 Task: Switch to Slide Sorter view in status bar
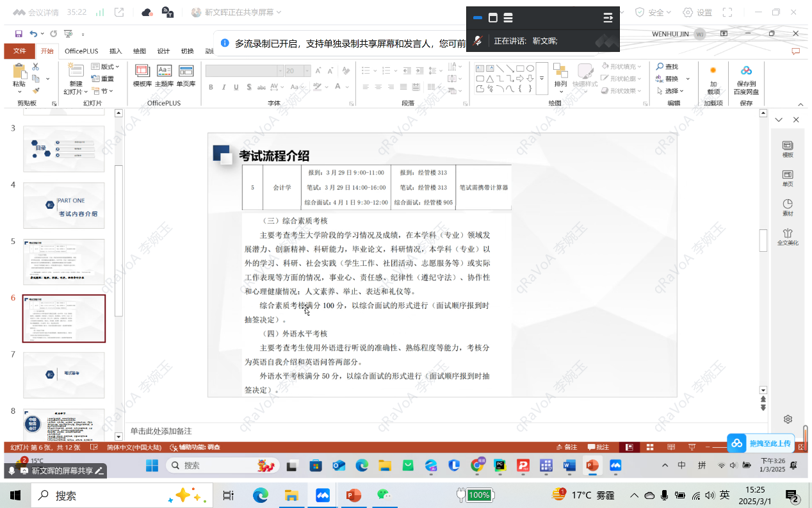(650, 447)
